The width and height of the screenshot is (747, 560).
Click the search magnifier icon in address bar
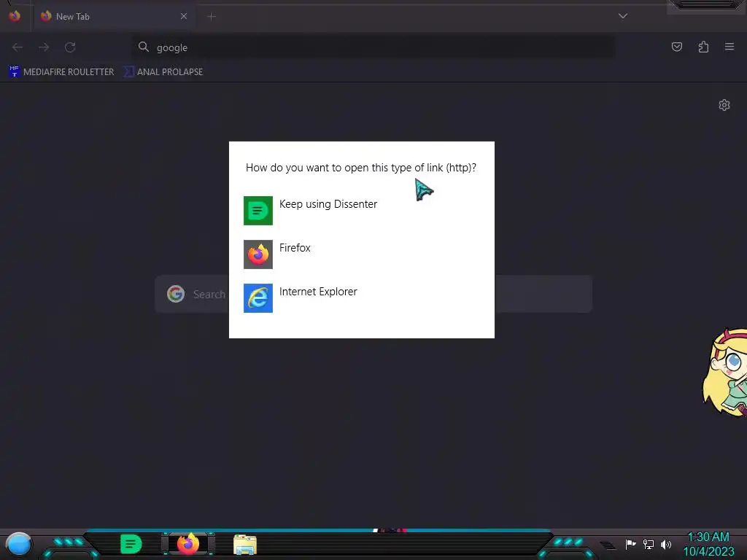(x=144, y=47)
